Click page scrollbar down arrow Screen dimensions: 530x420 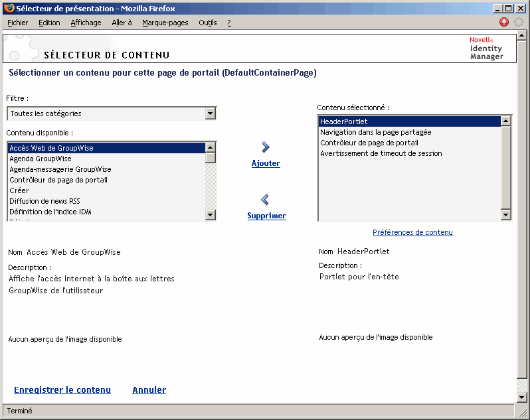(521, 397)
